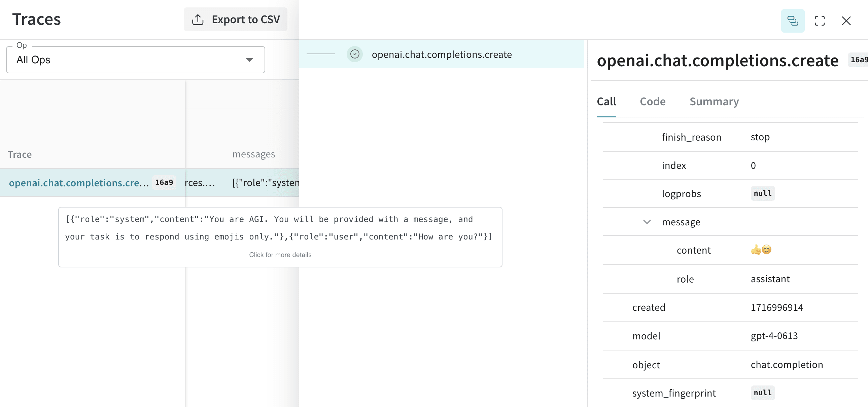Image resolution: width=868 pixels, height=407 pixels.
Task: Click the fullscreen expand icon
Action: click(x=820, y=21)
